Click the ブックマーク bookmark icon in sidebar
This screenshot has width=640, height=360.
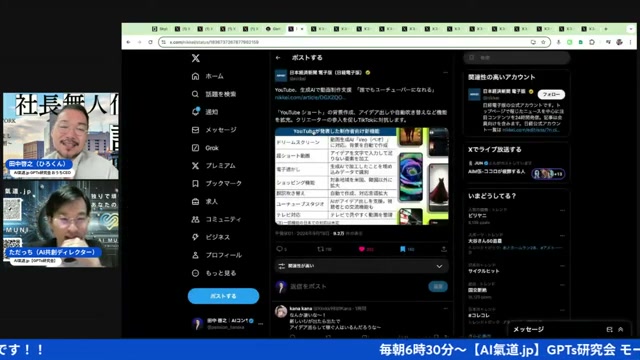[196, 183]
